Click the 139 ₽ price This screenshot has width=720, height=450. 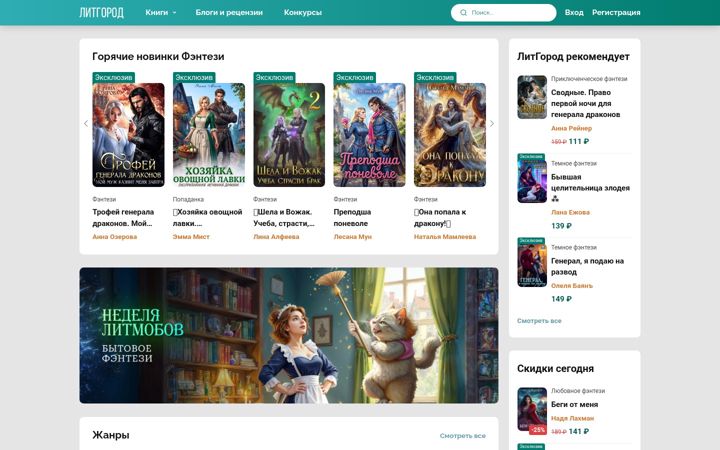[561, 226]
